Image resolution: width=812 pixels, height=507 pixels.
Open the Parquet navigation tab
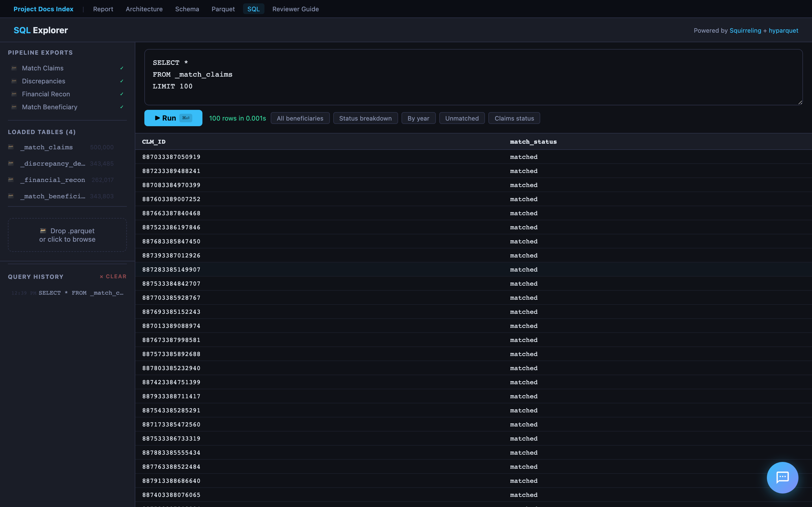[223, 9]
